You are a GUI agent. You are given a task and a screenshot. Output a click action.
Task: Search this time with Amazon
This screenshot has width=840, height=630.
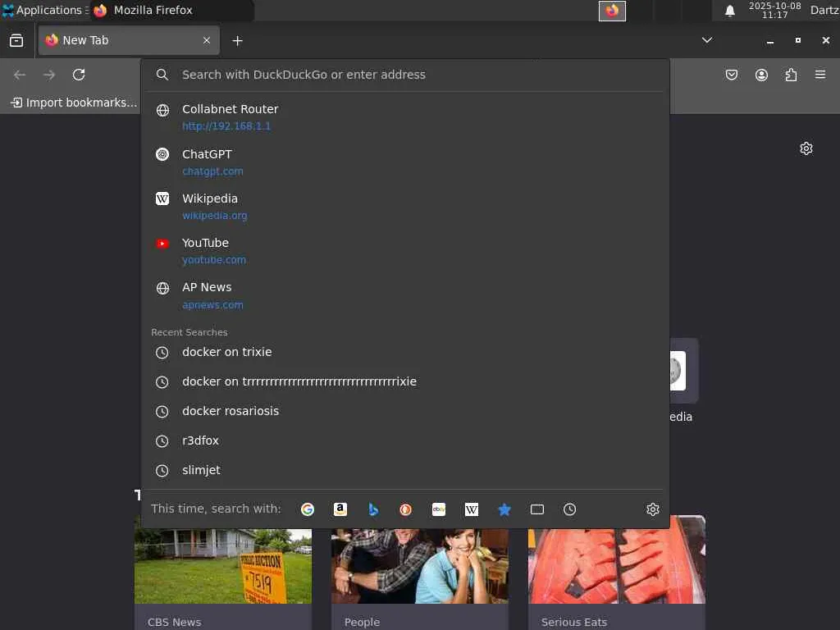[340, 509]
